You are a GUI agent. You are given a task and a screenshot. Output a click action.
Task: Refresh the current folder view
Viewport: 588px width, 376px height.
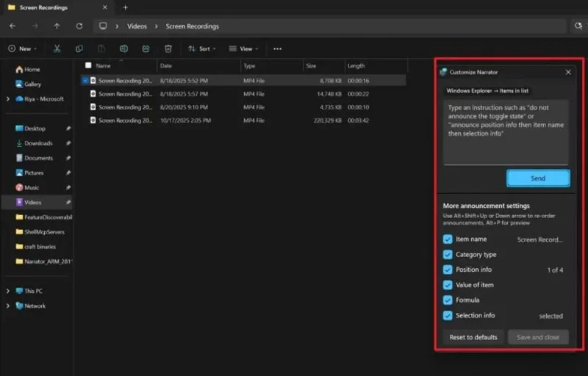(x=79, y=26)
